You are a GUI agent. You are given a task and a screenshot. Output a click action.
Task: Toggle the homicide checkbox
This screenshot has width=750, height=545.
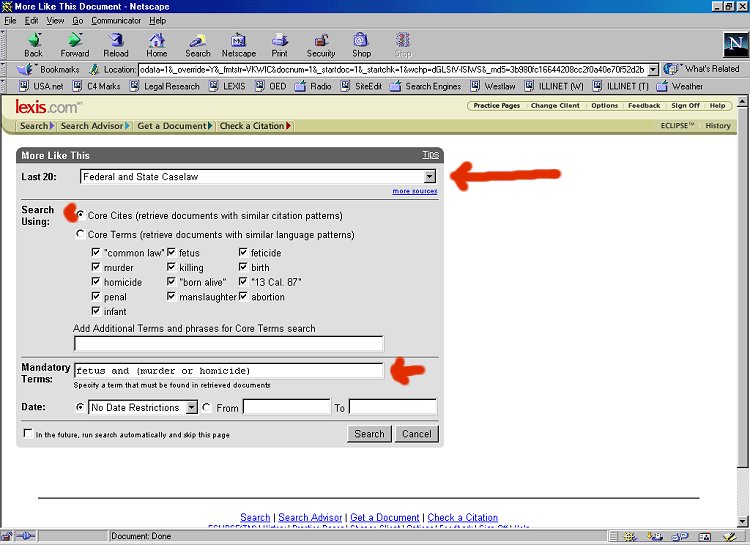click(x=96, y=282)
